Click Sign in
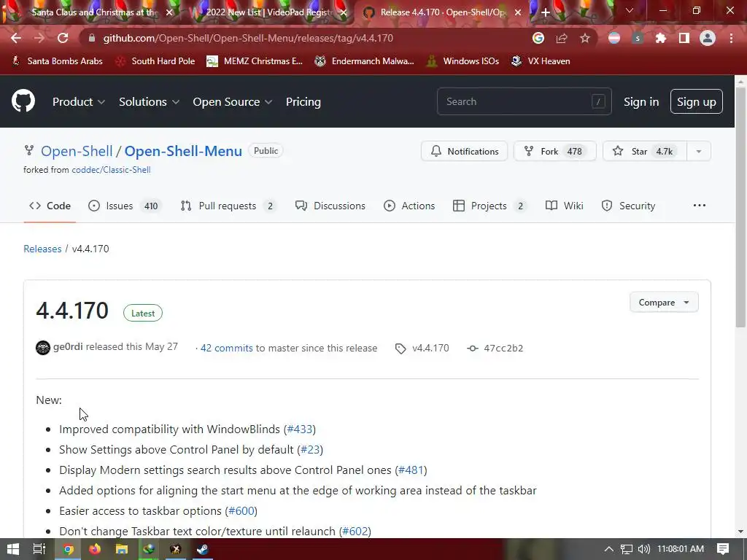 pyautogui.click(x=641, y=102)
